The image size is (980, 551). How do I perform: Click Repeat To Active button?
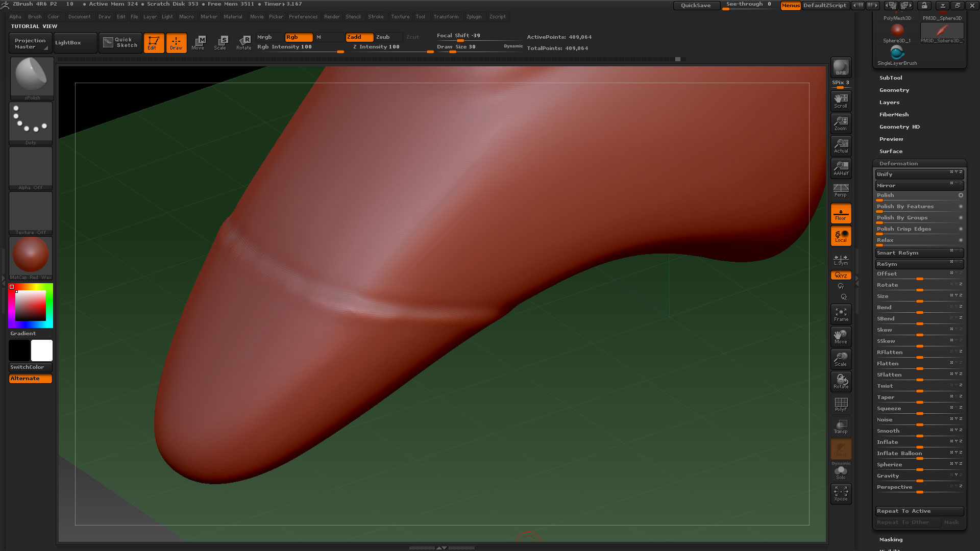tap(919, 511)
